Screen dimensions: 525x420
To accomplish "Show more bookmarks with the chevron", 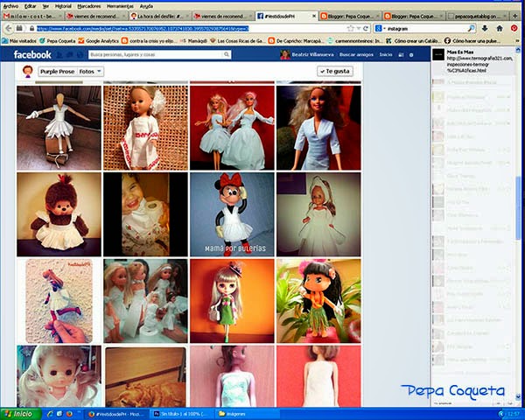I will (515, 40).
